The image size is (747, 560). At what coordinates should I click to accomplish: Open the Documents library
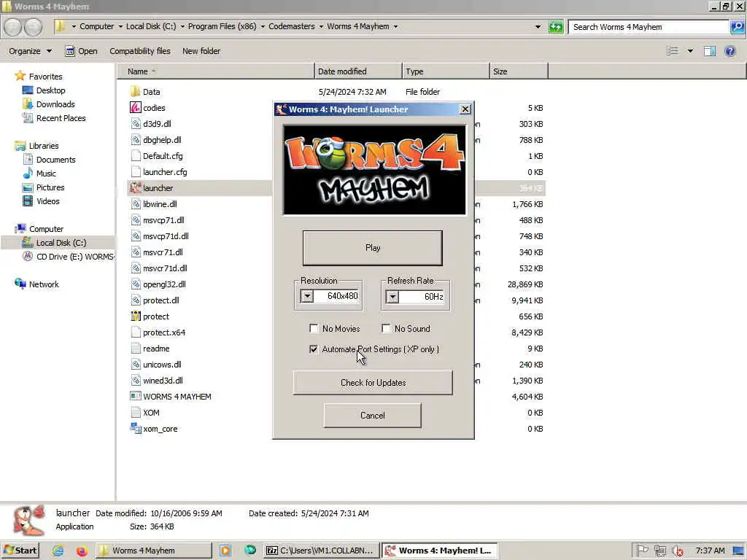pyautogui.click(x=55, y=160)
